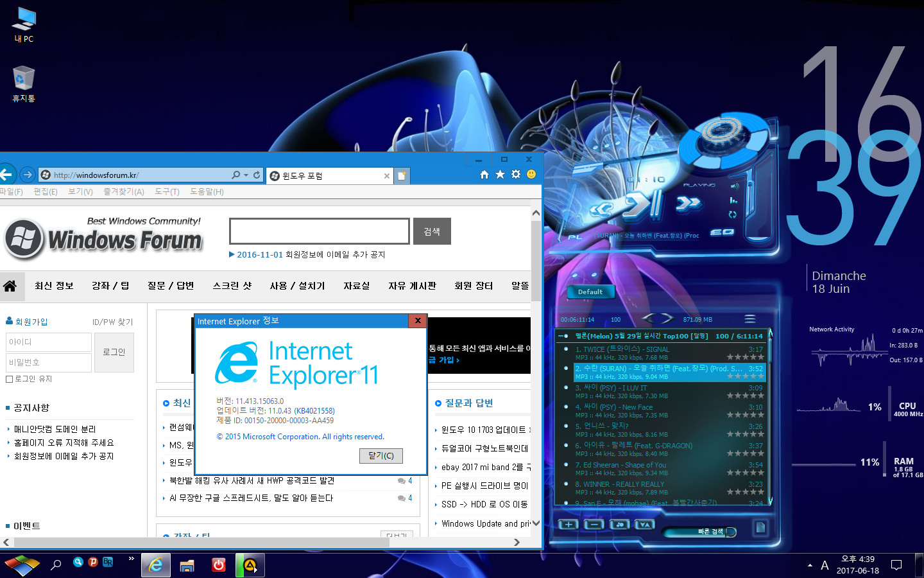Image resolution: width=924 pixels, height=578 pixels.
Task: Enable the 로그인 유지 checkbox
Action: [x=9, y=379]
